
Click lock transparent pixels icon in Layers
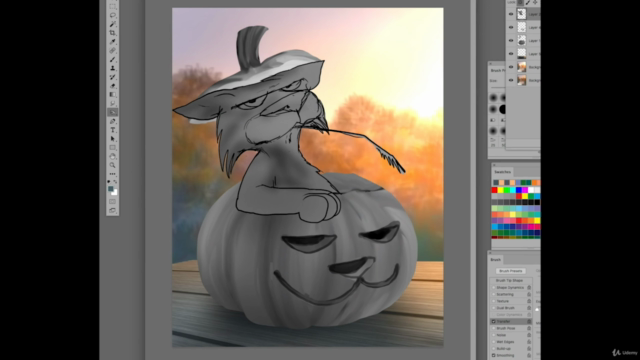521,2
